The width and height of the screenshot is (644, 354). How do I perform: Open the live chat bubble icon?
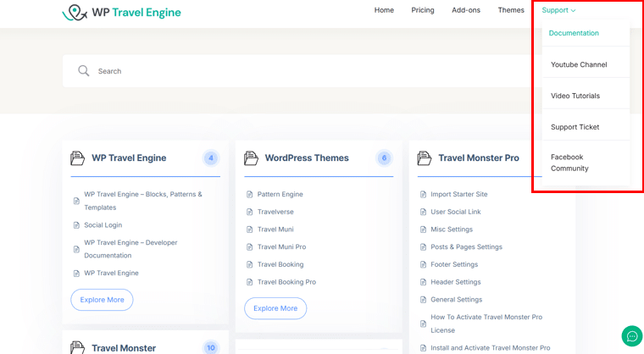click(x=631, y=336)
